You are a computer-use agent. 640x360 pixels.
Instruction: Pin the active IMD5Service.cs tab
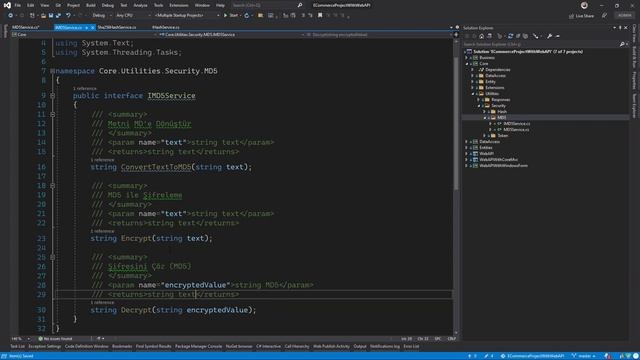pyautogui.click(x=87, y=27)
